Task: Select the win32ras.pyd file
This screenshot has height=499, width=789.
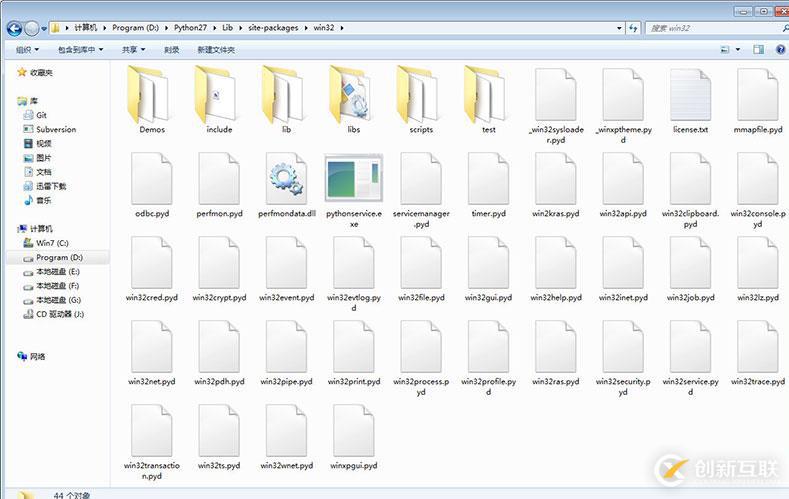Action: (556, 353)
